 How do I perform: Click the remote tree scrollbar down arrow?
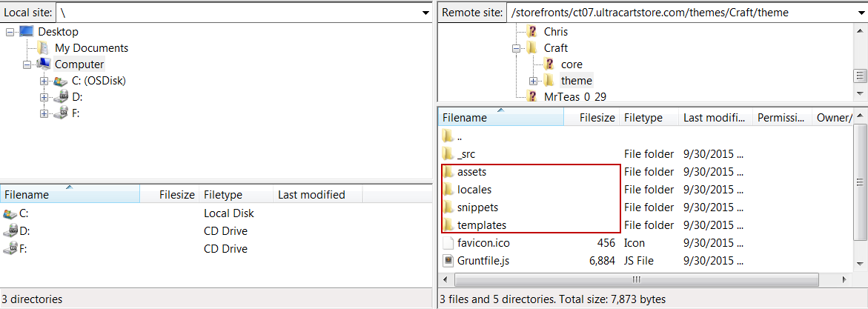pyautogui.click(x=860, y=93)
